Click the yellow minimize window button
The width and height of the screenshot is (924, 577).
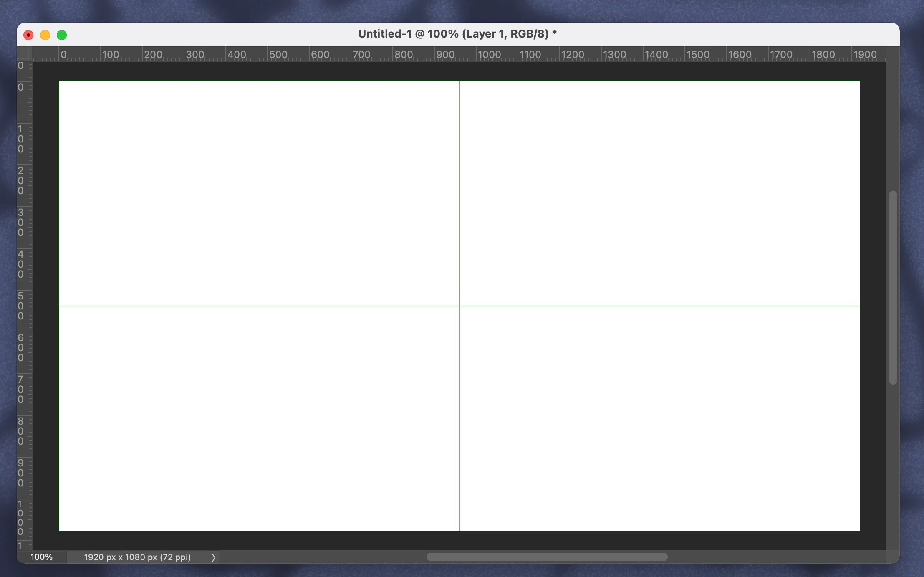(x=45, y=35)
